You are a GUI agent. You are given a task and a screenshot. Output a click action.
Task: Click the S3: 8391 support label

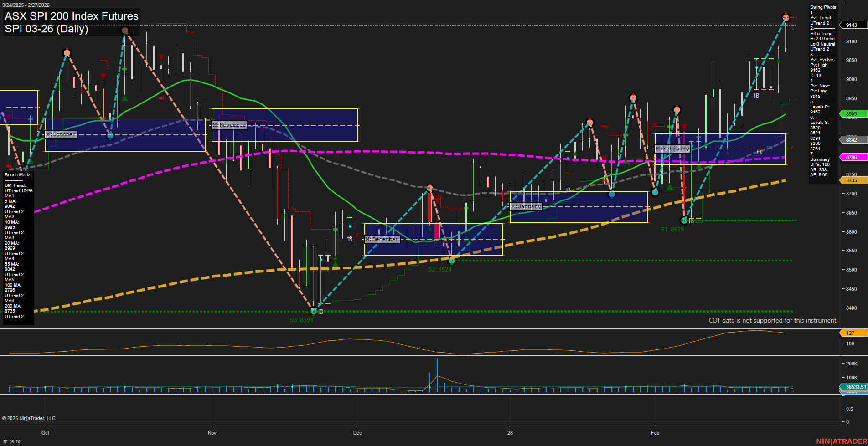(301, 319)
